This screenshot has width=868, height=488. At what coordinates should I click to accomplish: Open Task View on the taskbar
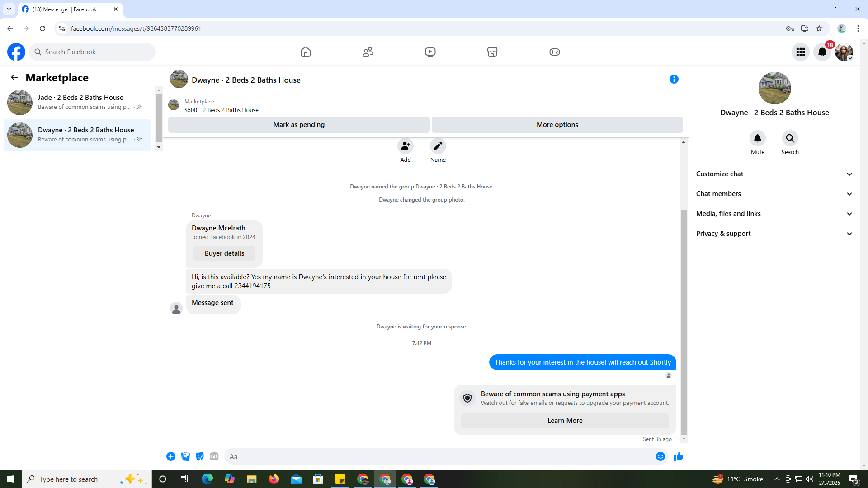click(x=184, y=479)
